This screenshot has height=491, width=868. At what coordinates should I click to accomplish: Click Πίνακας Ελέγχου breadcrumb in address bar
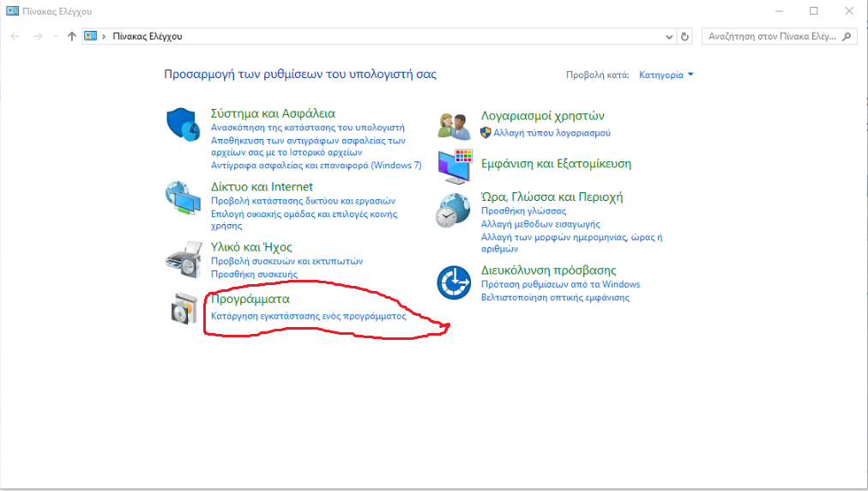[148, 37]
